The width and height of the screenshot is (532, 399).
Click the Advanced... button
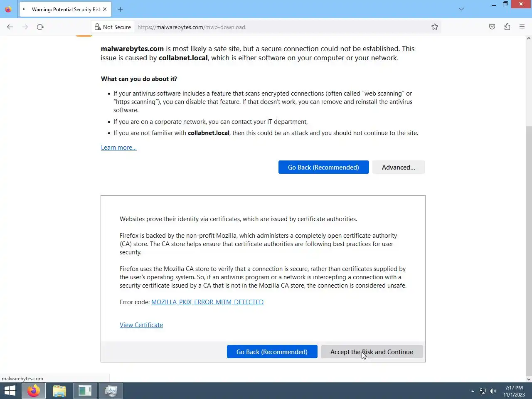click(x=399, y=167)
